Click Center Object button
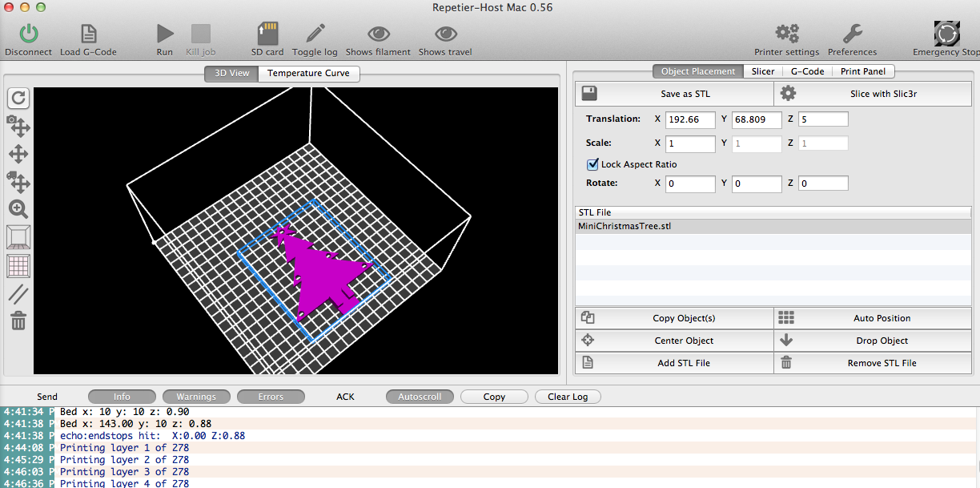 674,341
